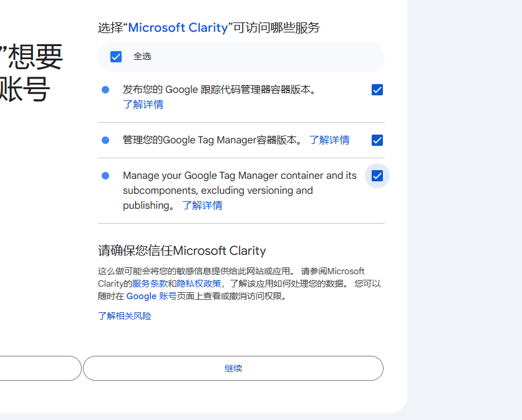The width and height of the screenshot is (522, 420).
Task: Uncheck the 管理您的Google Tag Manager容器版本 checkbox
Action: click(377, 140)
